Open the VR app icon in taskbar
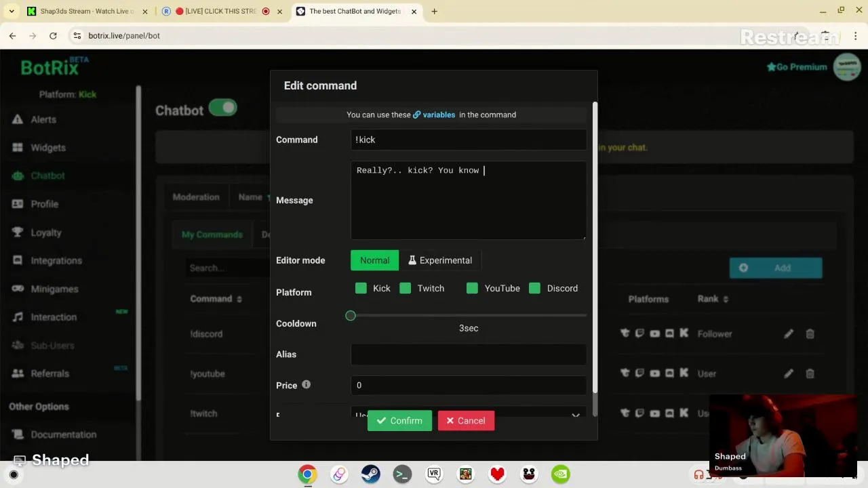This screenshot has height=488, width=868. pos(434,474)
